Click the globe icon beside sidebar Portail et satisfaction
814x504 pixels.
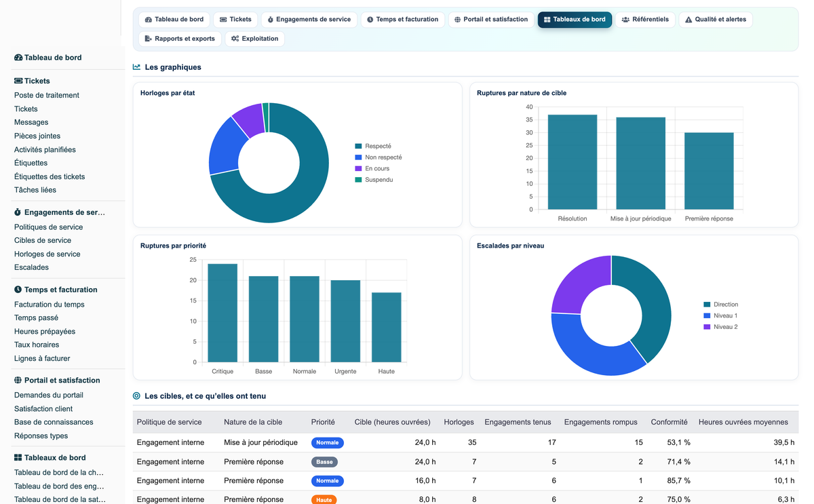pos(18,381)
